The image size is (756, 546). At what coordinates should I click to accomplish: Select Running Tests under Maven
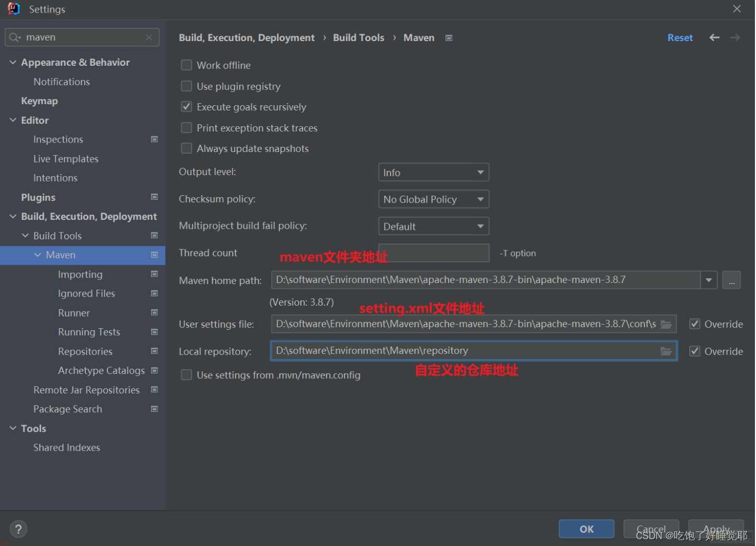89,332
